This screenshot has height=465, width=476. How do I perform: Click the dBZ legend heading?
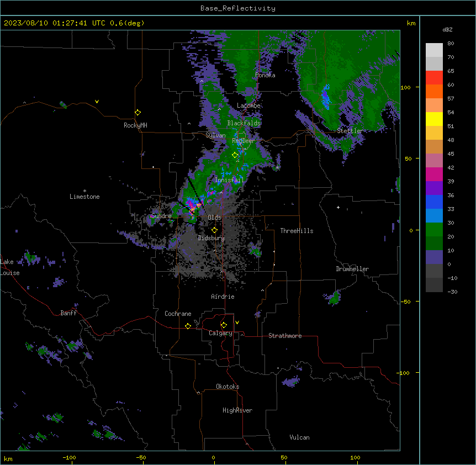(447, 30)
